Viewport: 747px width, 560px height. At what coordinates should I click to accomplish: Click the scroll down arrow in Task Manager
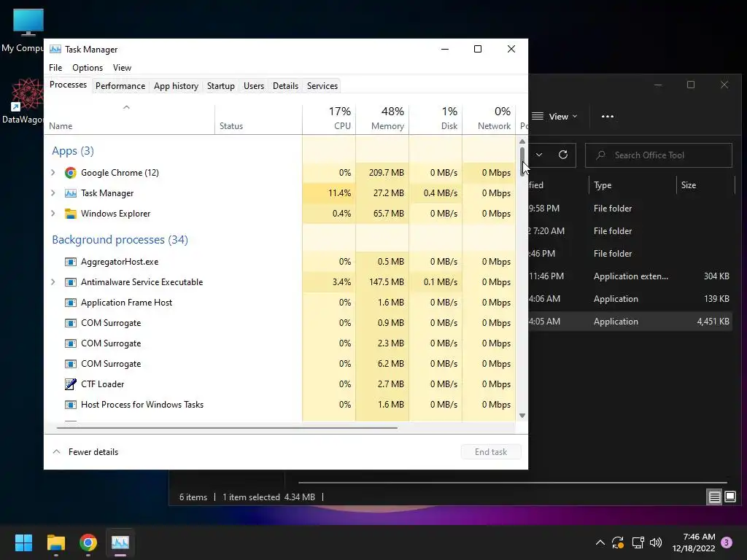click(x=522, y=416)
